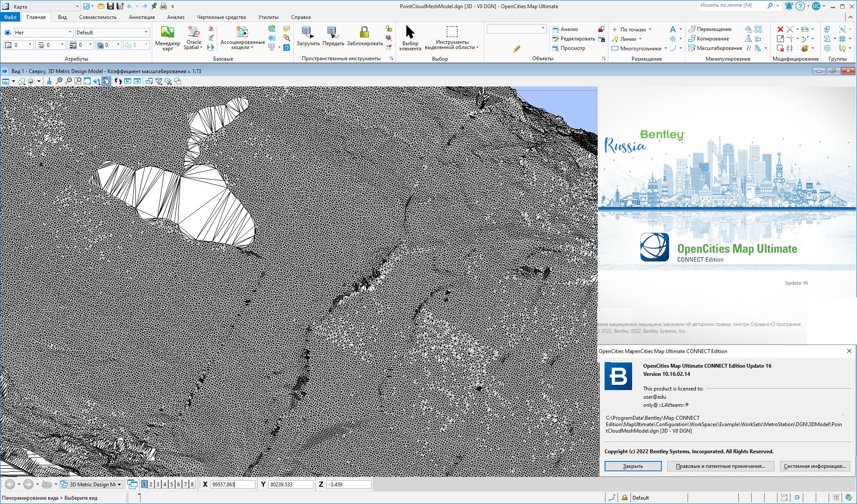Click the Копирование tool button
857x504 pixels.
[x=709, y=39]
